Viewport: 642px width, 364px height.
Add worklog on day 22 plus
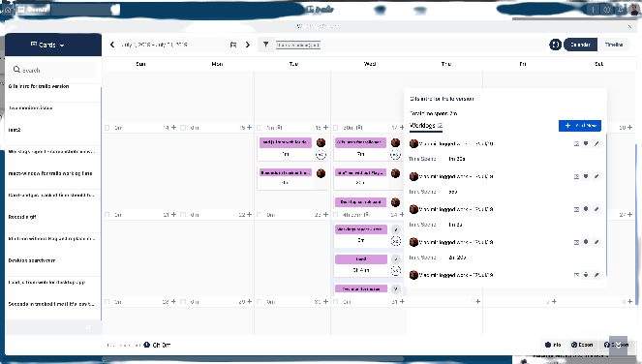250,215
